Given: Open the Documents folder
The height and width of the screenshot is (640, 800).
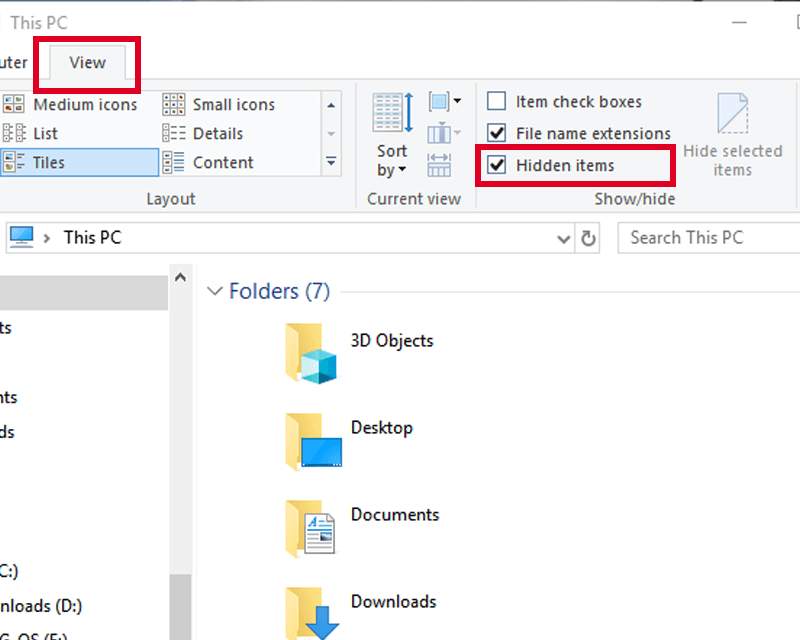Looking at the screenshot, I should [x=363, y=528].
